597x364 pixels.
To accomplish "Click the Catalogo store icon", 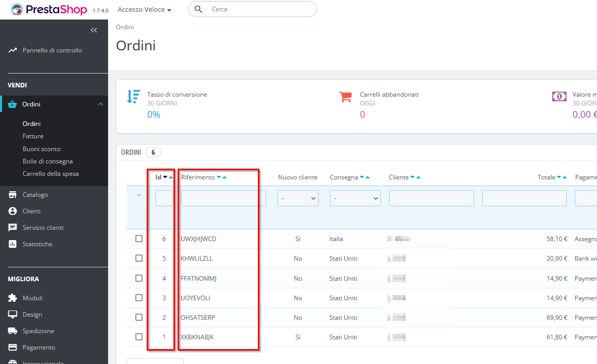I will 12,195.
